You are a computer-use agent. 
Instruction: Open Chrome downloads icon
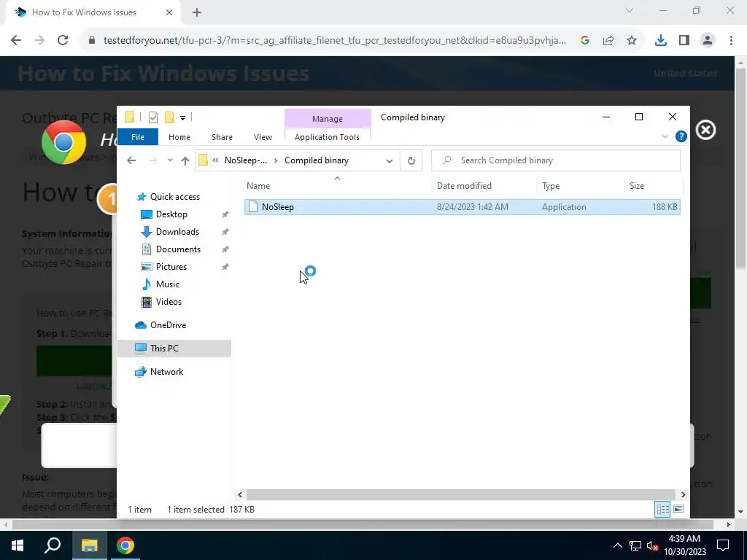661,41
